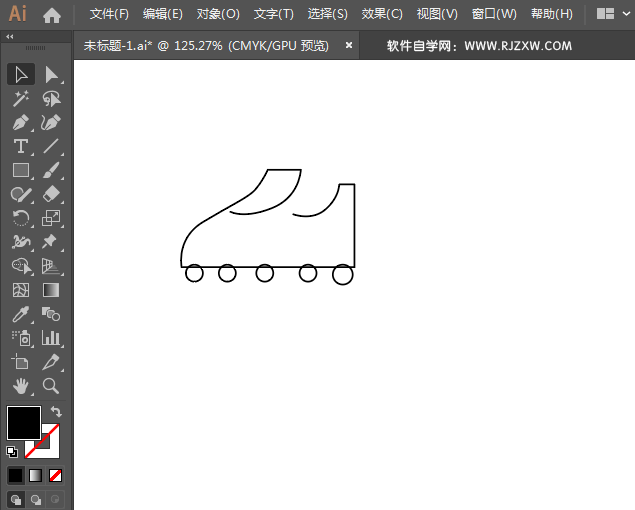
Task: Collapse the toolbar with double-arrow
Action: (10, 36)
